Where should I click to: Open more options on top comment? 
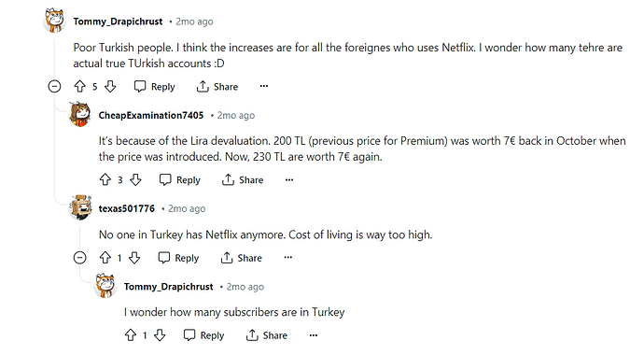[264, 86]
